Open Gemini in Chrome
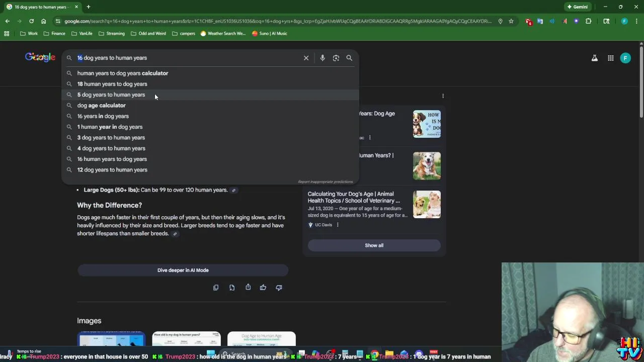This screenshot has width=644, height=362. pyautogui.click(x=577, y=7)
